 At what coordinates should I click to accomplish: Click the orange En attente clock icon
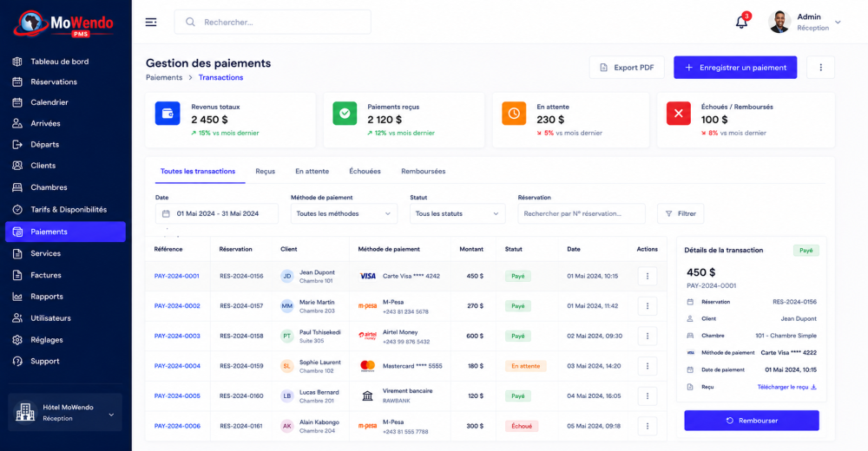[514, 114]
